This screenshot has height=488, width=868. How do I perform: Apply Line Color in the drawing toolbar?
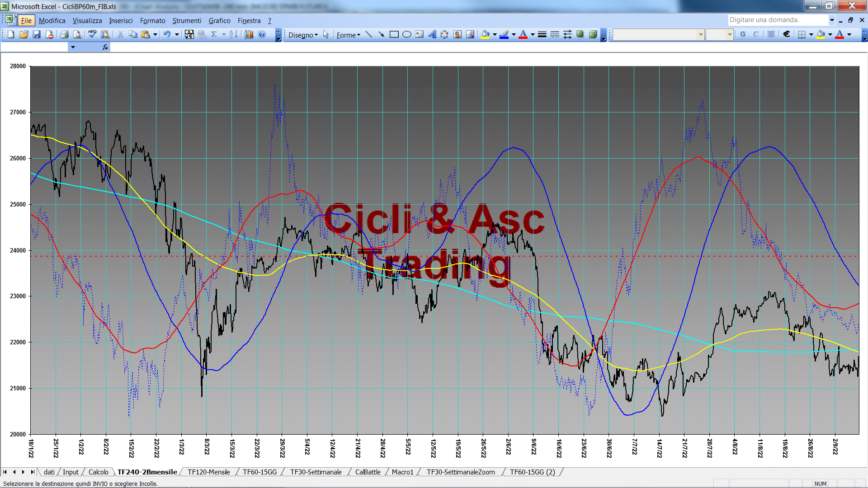(505, 34)
